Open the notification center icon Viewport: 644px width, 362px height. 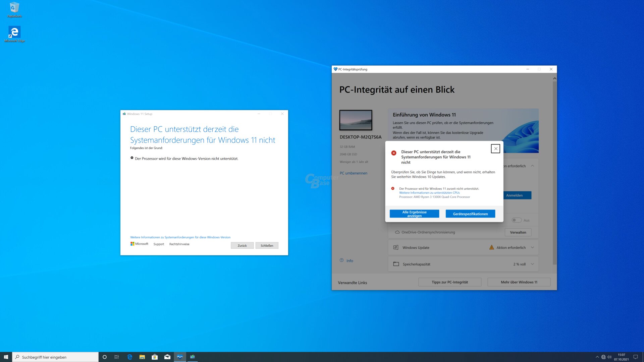(x=635, y=357)
